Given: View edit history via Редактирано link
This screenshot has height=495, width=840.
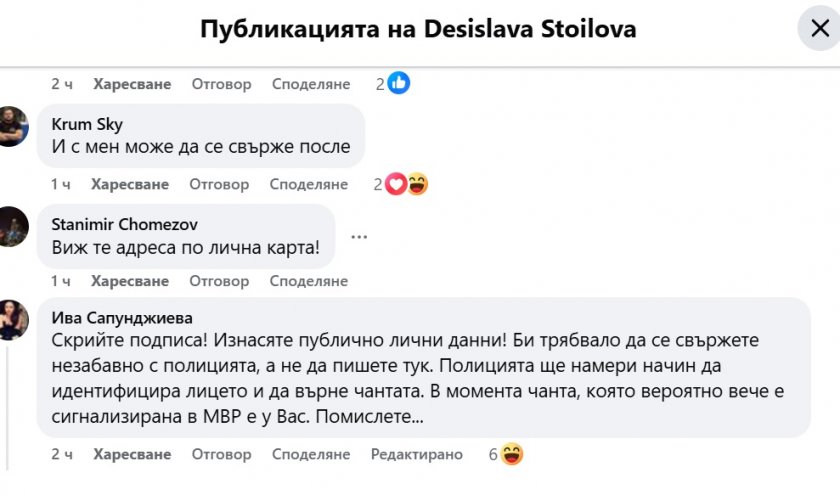Looking at the screenshot, I should coord(416,454).
